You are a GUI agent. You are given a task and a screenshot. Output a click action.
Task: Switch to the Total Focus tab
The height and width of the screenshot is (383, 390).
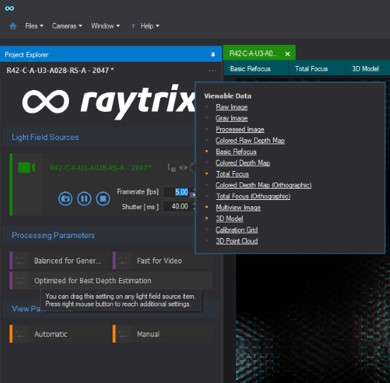tap(311, 69)
